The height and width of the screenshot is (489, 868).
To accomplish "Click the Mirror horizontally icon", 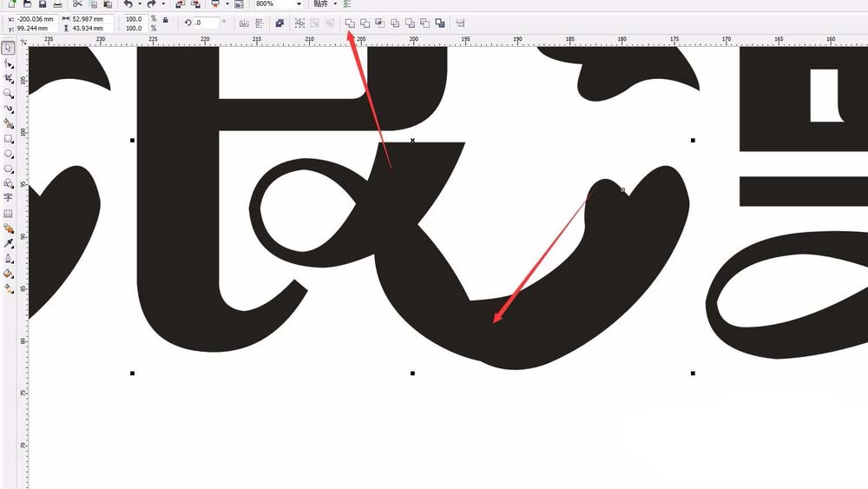I will (244, 23).
